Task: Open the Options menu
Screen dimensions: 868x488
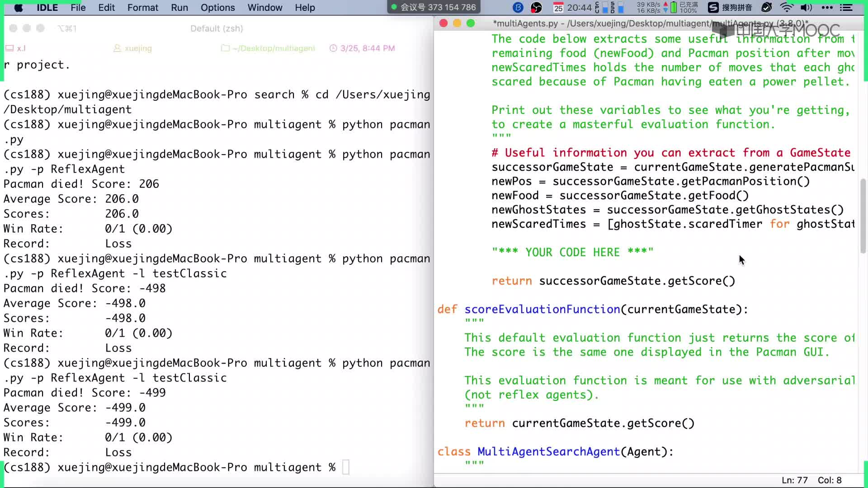Action: point(217,8)
